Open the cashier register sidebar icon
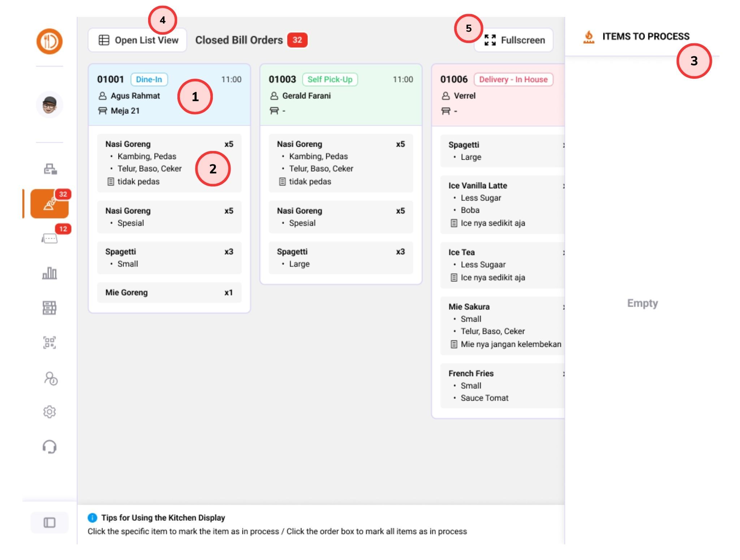The width and height of the screenshot is (740, 560). click(x=50, y=169)
